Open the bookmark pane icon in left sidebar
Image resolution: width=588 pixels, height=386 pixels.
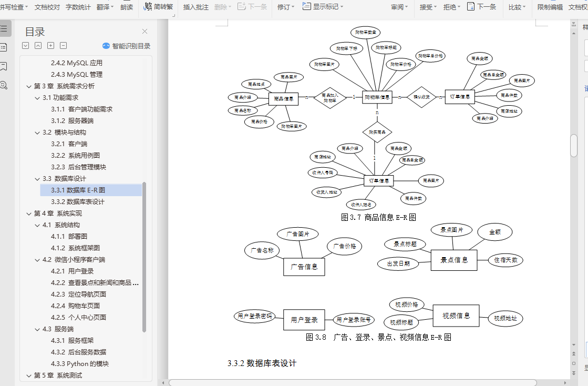click(3, 66)
